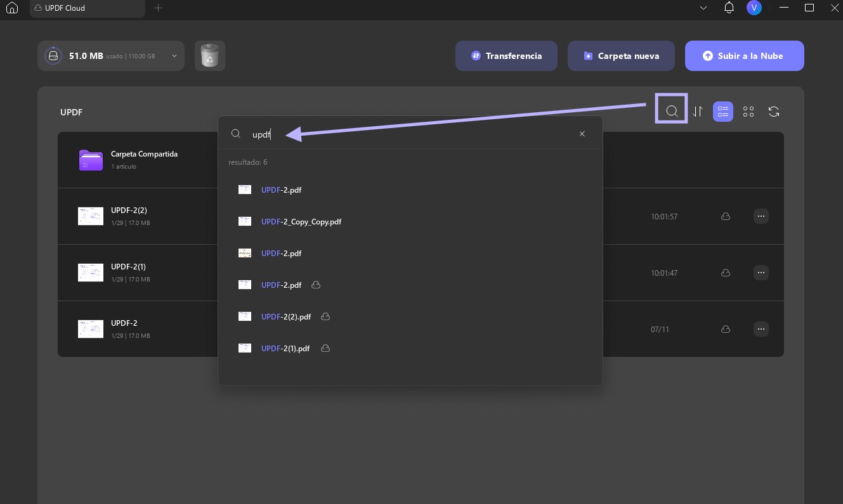Screen dimensions: 843x504
Task: Open more options for 07/11 file
Action: click(x=761, y=329)
